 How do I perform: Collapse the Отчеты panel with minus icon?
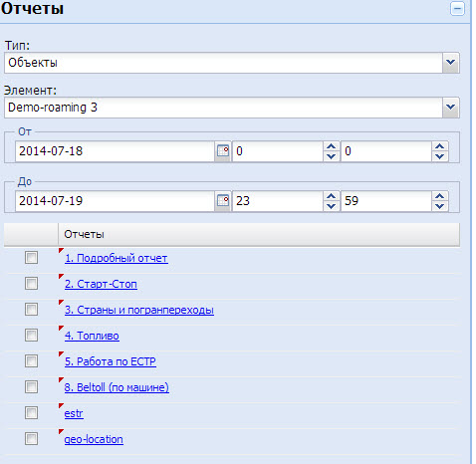click(457, 9)
